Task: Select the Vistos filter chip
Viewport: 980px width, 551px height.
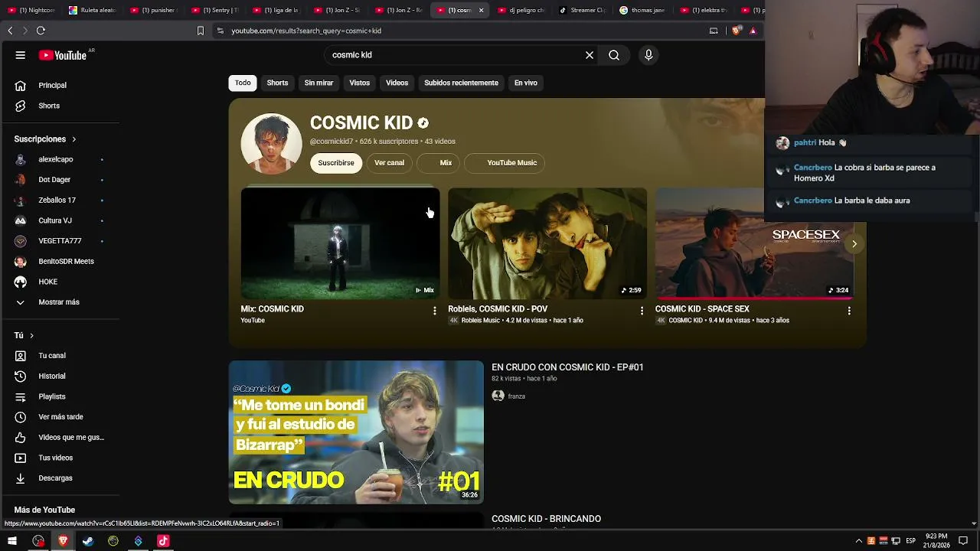Action: click(x=359, y=83)
